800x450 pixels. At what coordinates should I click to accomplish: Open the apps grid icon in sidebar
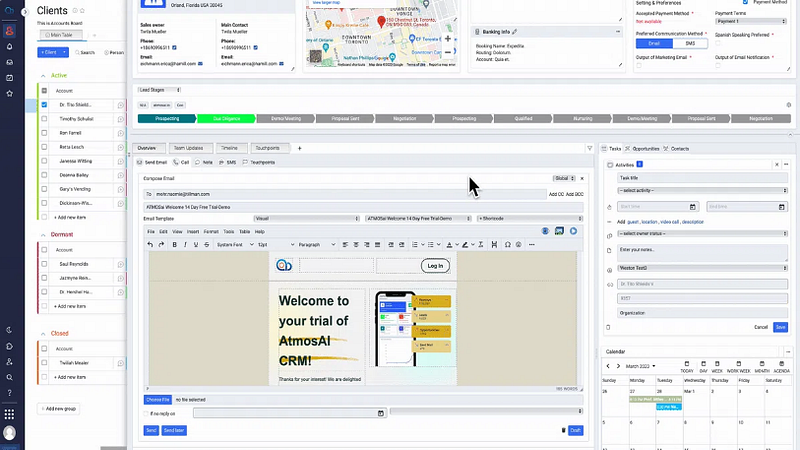(9, 414)
